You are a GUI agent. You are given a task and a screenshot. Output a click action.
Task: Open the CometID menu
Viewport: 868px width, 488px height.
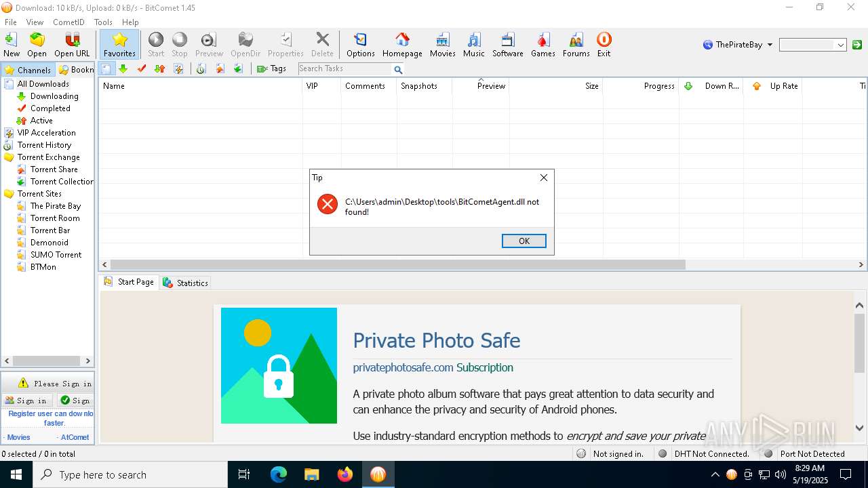[68, 22]
